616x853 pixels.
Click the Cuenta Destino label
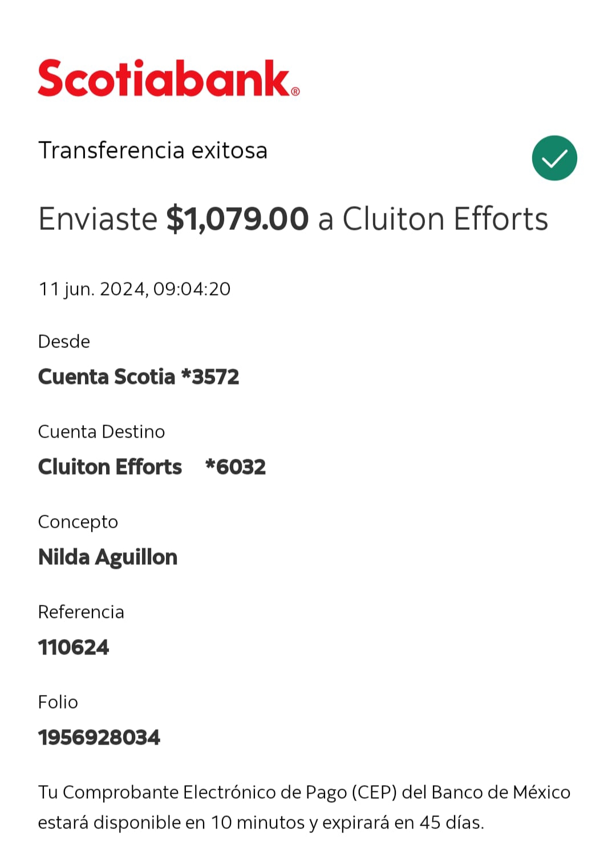102,431
